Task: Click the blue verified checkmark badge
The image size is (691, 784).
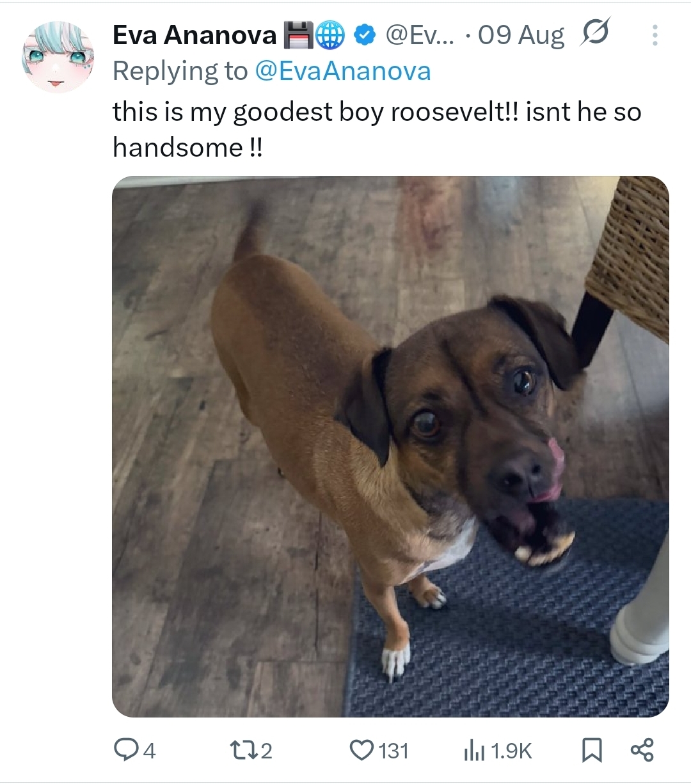Action: click(x=364, y=35)
